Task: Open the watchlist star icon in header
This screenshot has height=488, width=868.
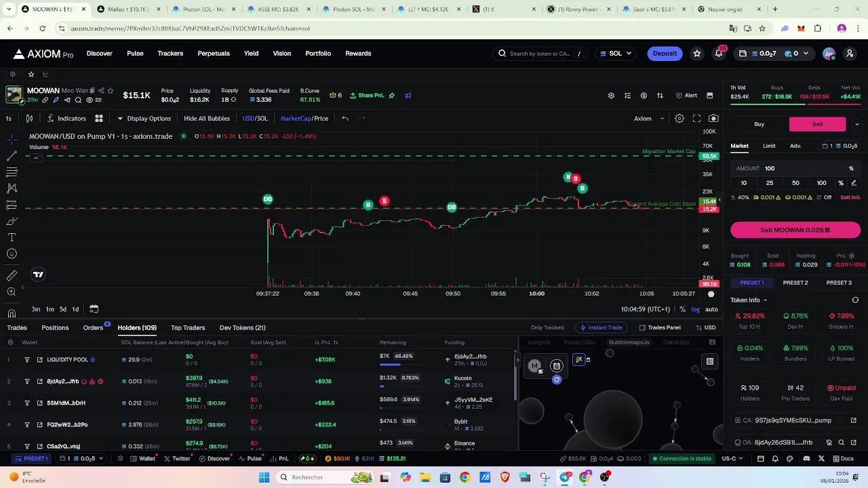Action: 696,54
